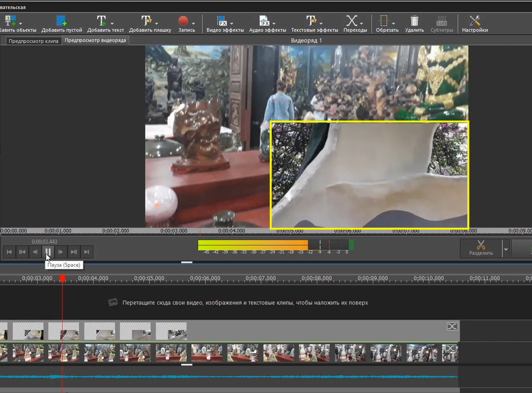Select the Предпросмотр видеоряда tab

click(x=95, y=41)
